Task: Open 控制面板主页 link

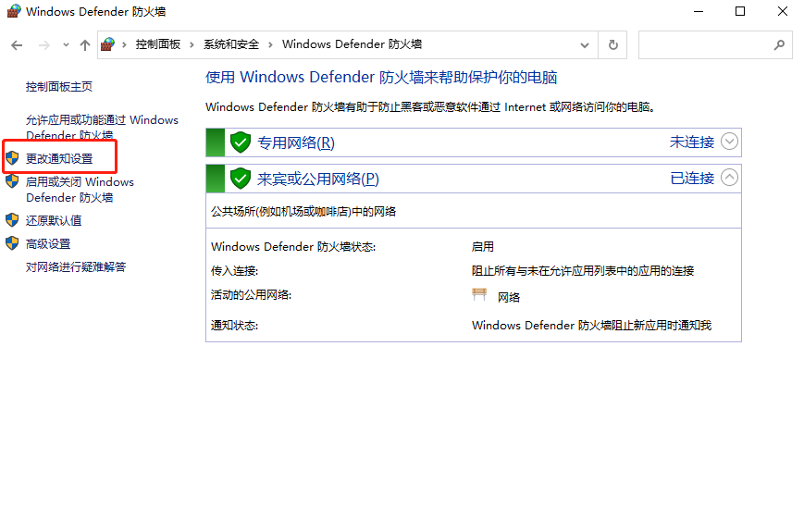Action: (59, 87)
